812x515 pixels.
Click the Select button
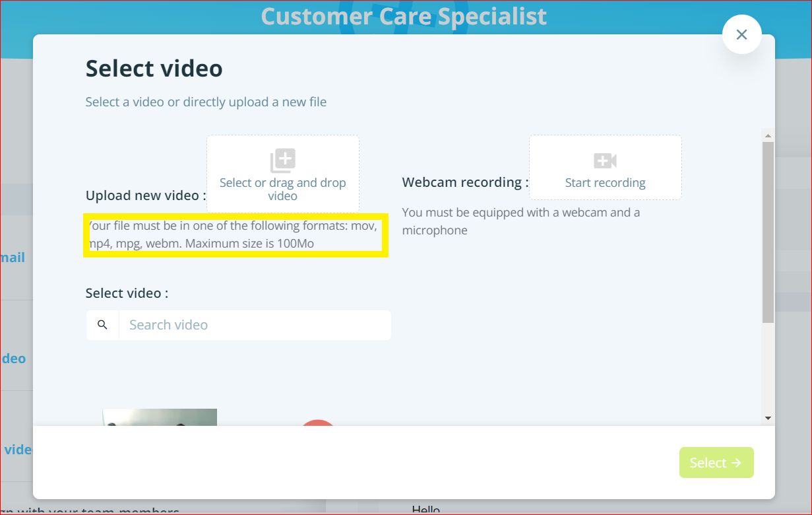716,463
